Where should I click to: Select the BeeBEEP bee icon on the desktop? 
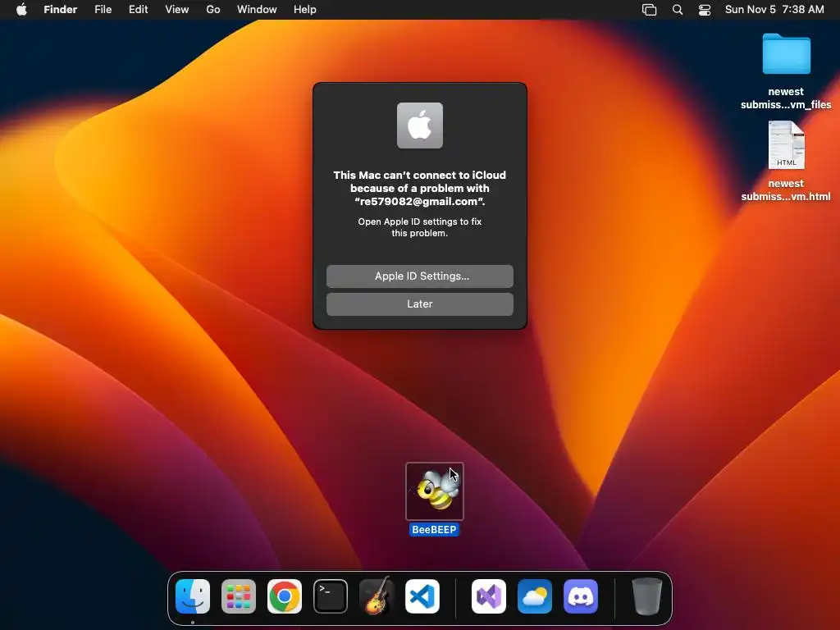click(435, 491)
